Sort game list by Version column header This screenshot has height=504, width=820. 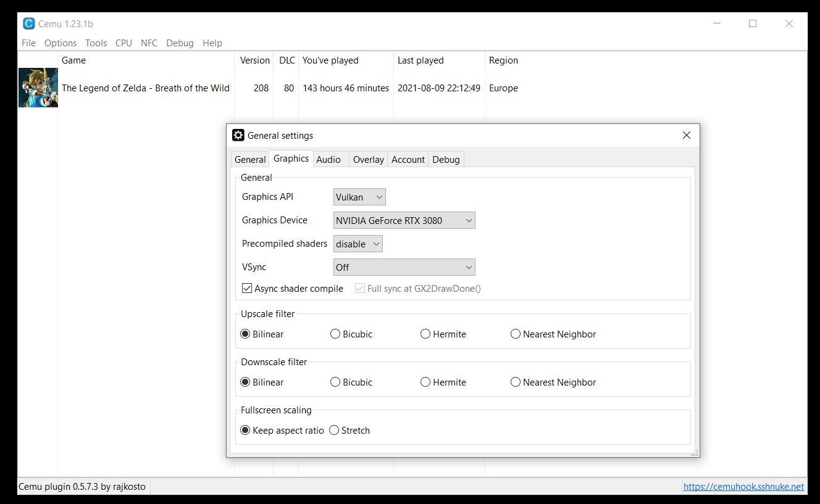coord(254,60)
